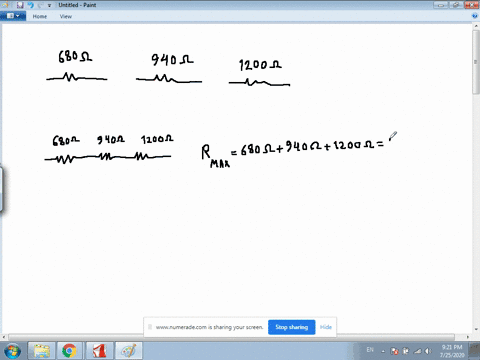
Task: Click the Undo arrow in title bar
Action: coord(30,5)
